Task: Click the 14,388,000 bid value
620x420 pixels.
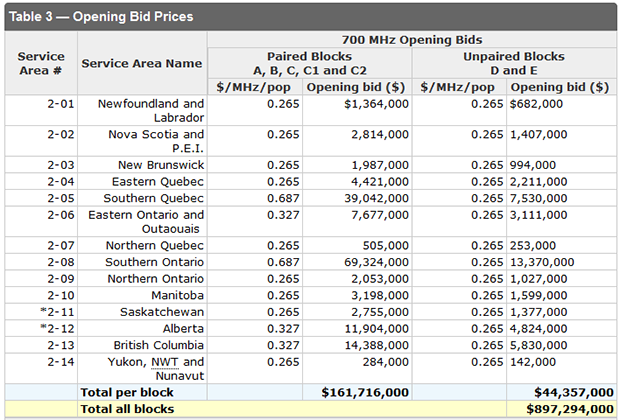Action: 376,345
